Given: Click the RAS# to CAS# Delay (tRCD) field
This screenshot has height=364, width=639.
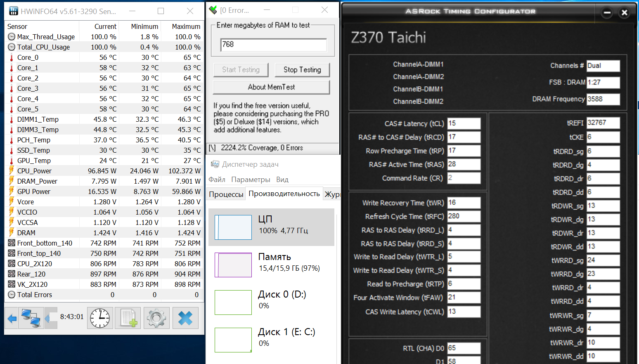Looking at the screenshot, I should (x=464, y=137).
